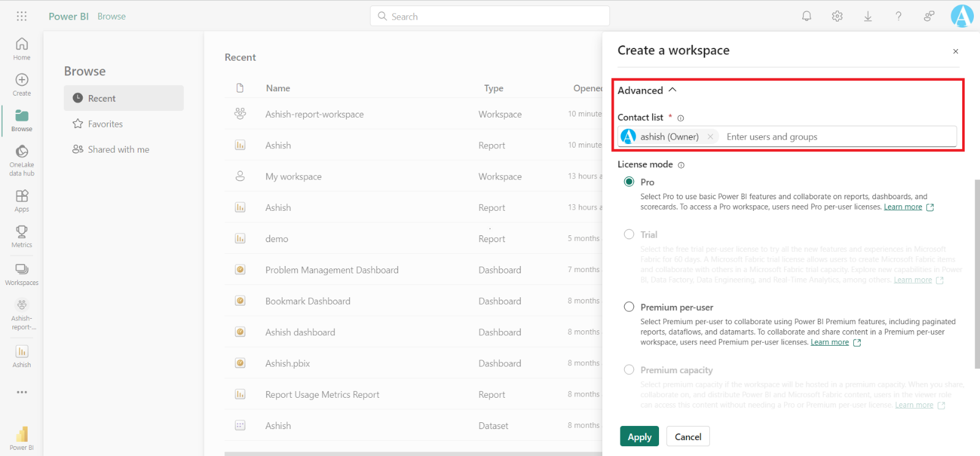Click the Create plus icon in sidebar
The height and width of the screenshot is (456, 980).
pyautogui.click(x=22, y=85)
